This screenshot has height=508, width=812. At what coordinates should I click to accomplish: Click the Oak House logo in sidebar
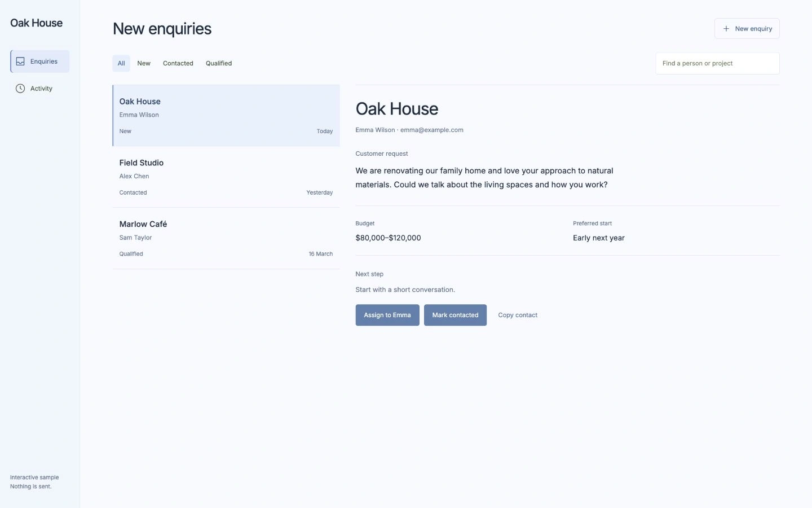click(37, 23)
